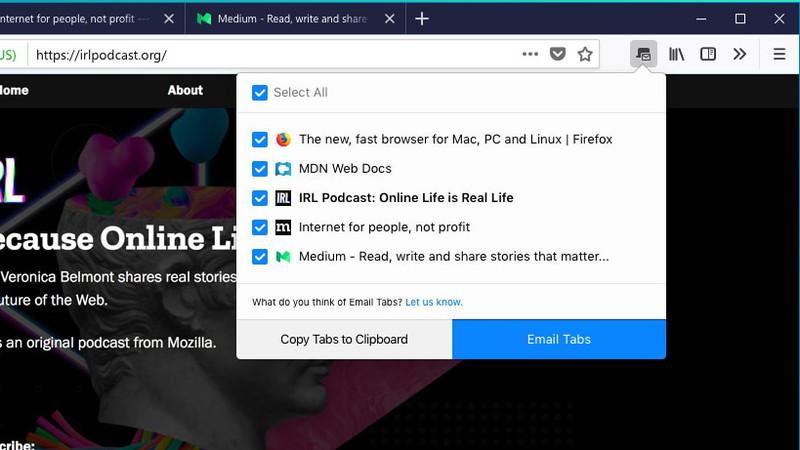Toggle the Select All checkbox
800x450 pixels.
tap(260, 93)
